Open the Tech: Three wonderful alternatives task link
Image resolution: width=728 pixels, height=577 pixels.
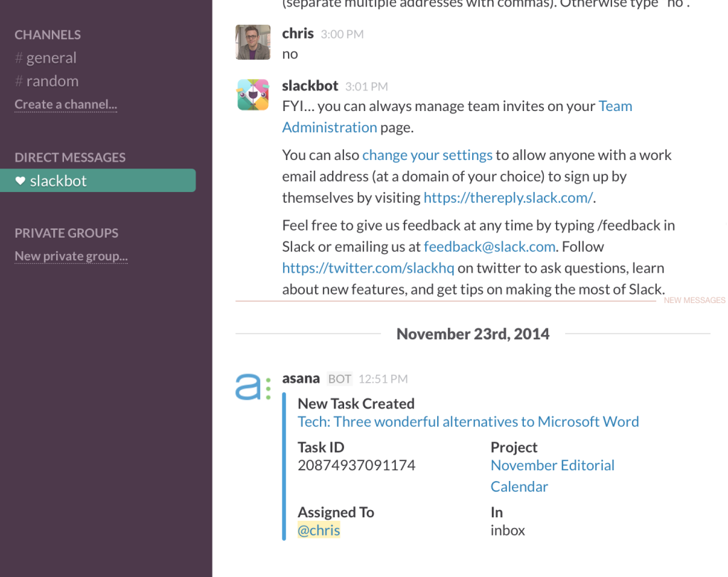click(468, 422)
